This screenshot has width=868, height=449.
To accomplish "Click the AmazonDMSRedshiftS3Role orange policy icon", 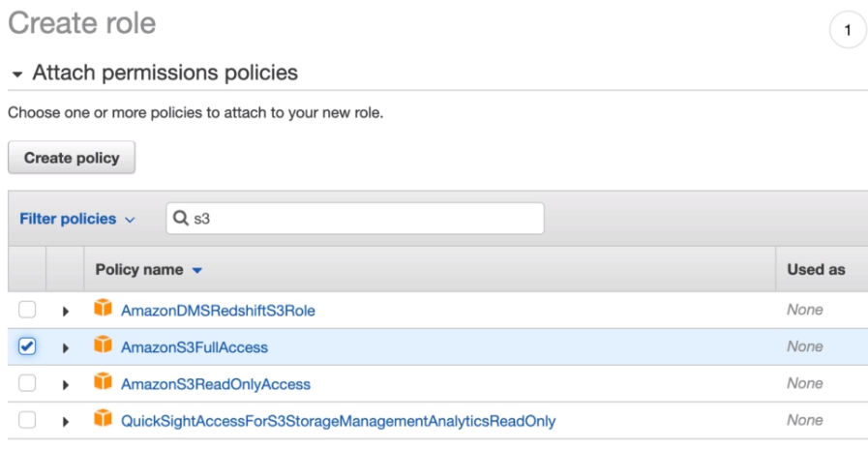I will (x=103, y=310).
